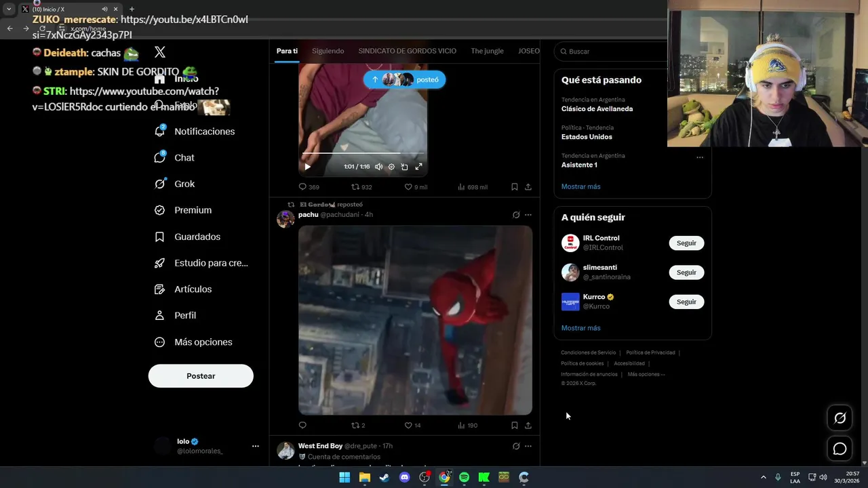Open the Premium page

pos(183,210)
